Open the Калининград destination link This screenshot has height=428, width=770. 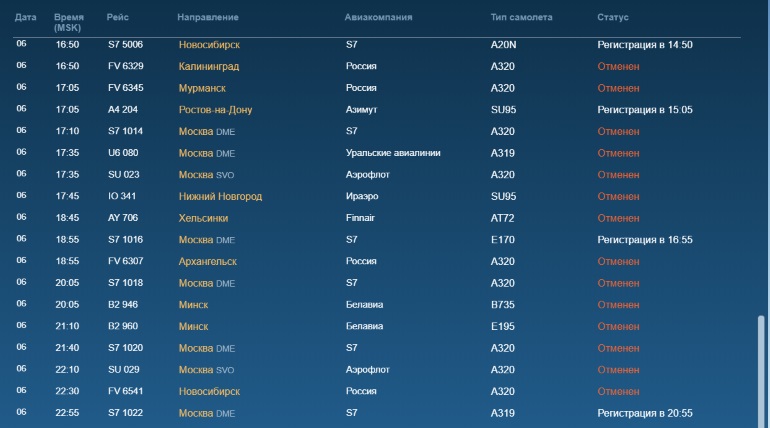[x=209, y=66]
